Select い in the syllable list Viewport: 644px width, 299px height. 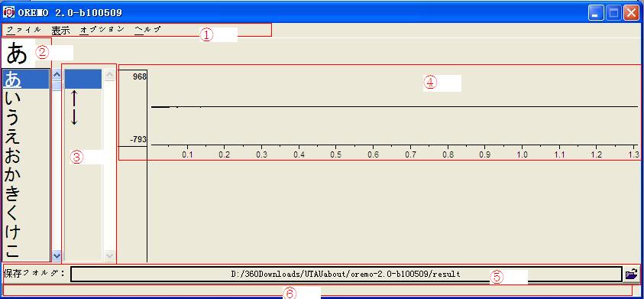pos(26,99)
